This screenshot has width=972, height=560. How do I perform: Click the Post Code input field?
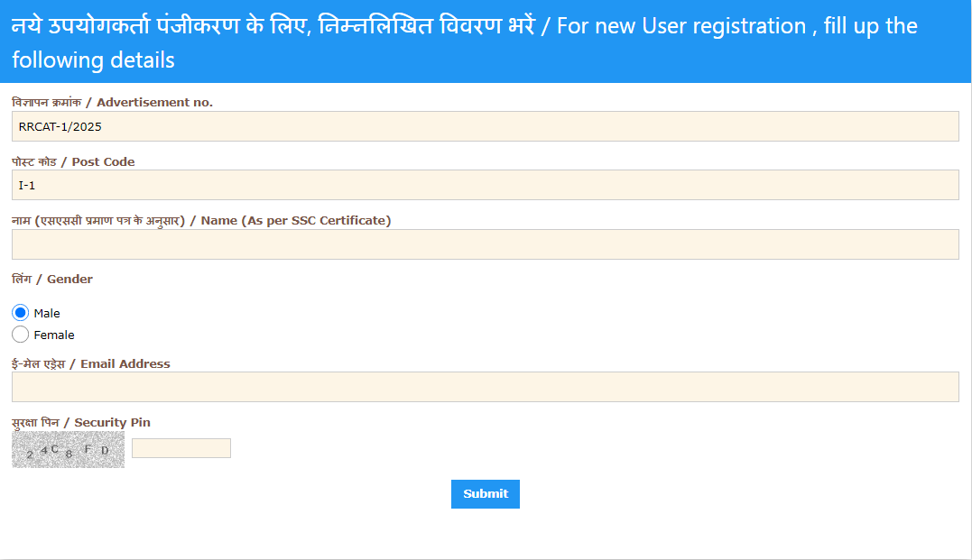[x=485, y=185]
